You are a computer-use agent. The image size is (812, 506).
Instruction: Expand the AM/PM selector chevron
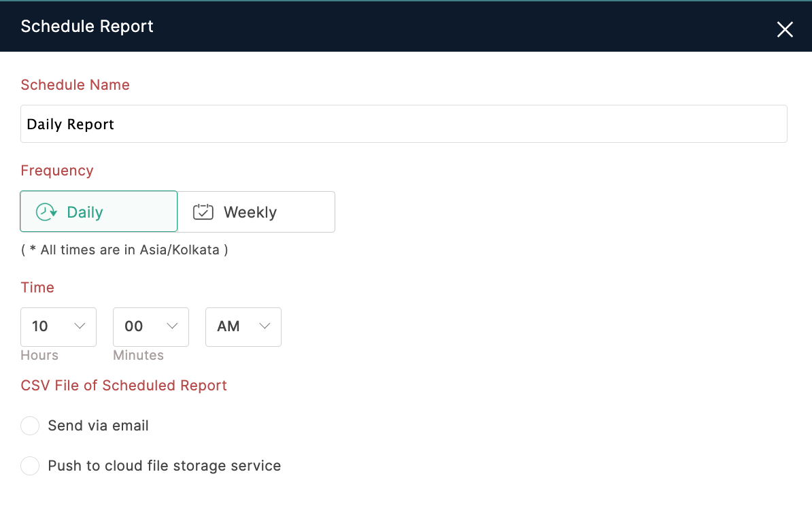tap(265, 326)
